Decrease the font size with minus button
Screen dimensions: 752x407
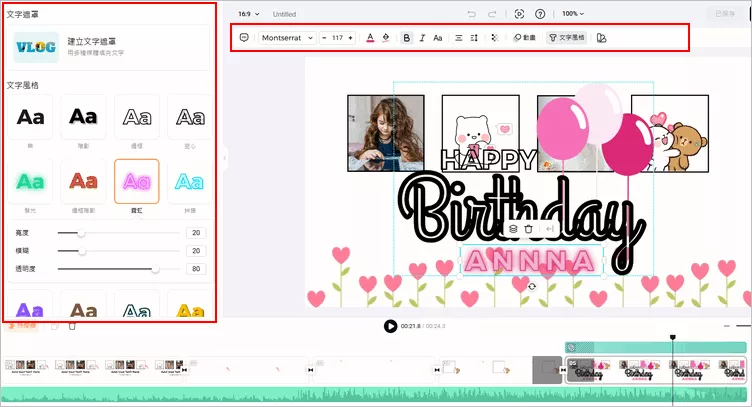tap(325, 38)
